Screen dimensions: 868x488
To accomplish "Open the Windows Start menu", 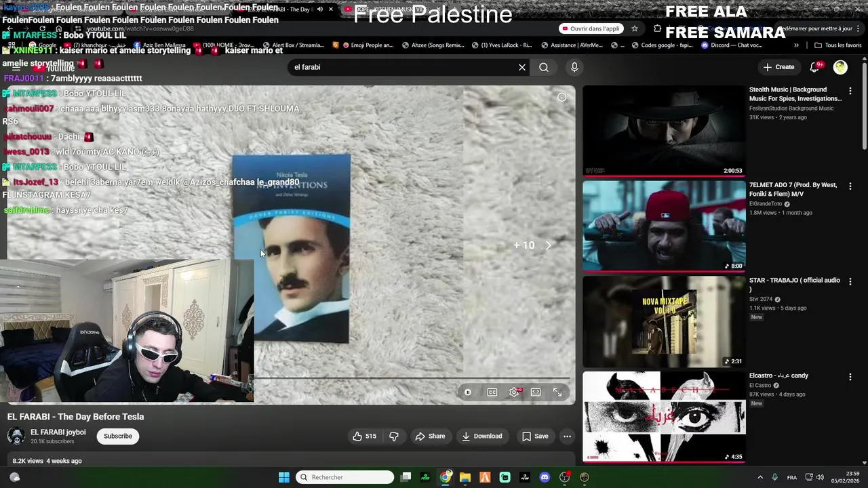I will [284, 477].
